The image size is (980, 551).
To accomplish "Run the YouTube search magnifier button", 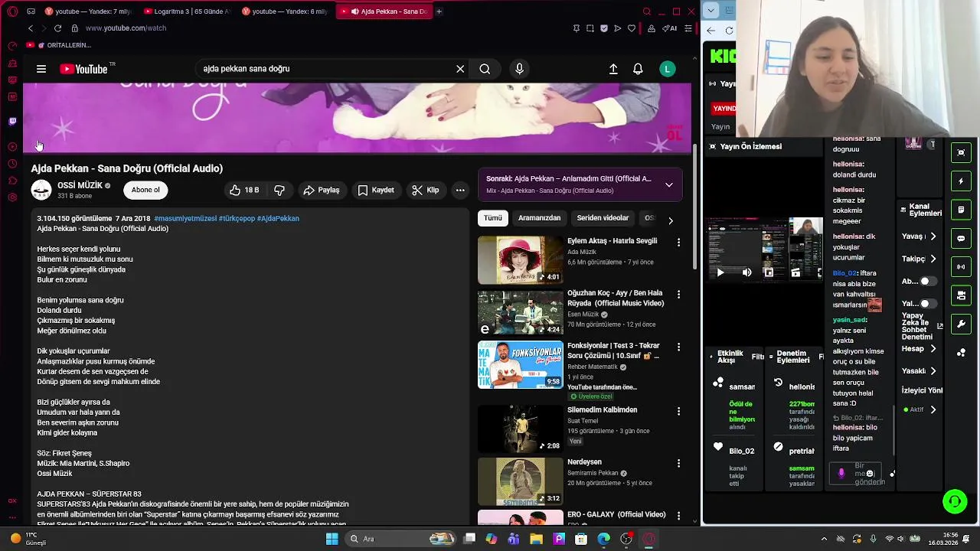I will click(x=485, y=69).
